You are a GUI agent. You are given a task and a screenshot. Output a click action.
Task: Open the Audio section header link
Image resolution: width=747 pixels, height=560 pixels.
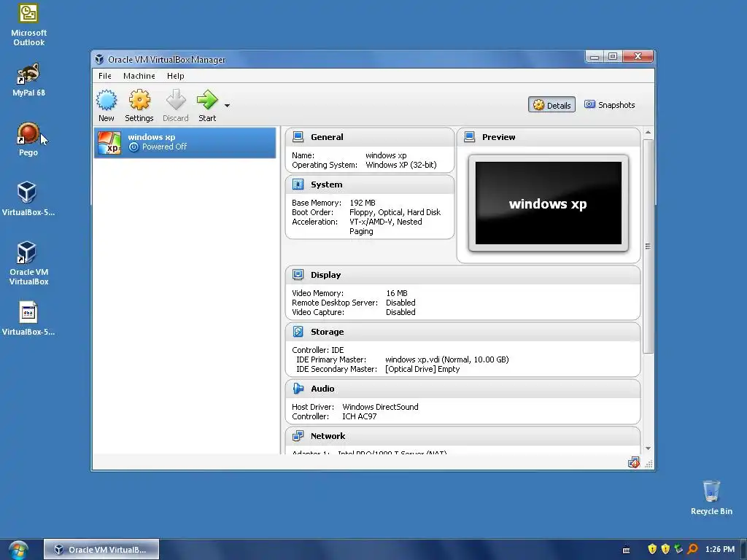[x=322, y=389]
